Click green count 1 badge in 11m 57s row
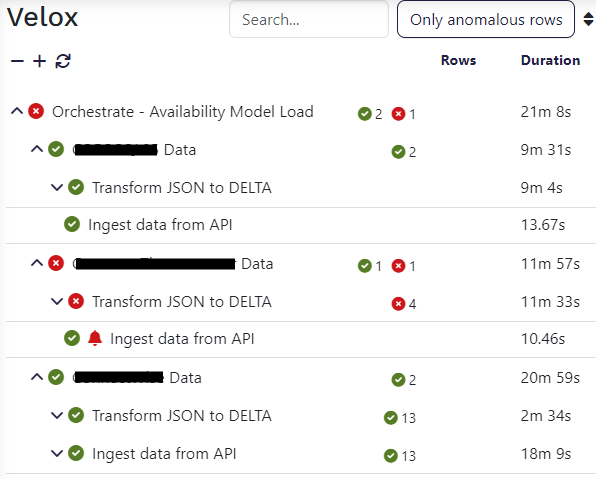The width and height of the screenshot is (596, 479). click(370, 266)
